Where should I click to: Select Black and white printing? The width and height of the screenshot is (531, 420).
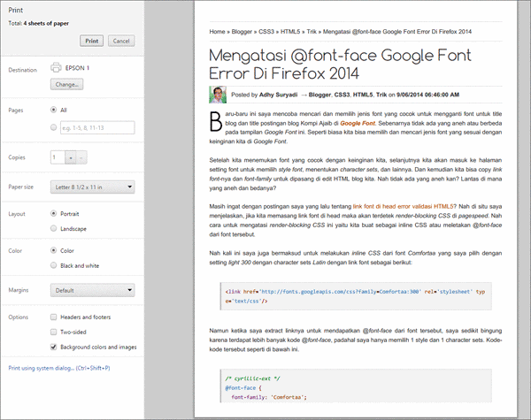click(53, 265)
